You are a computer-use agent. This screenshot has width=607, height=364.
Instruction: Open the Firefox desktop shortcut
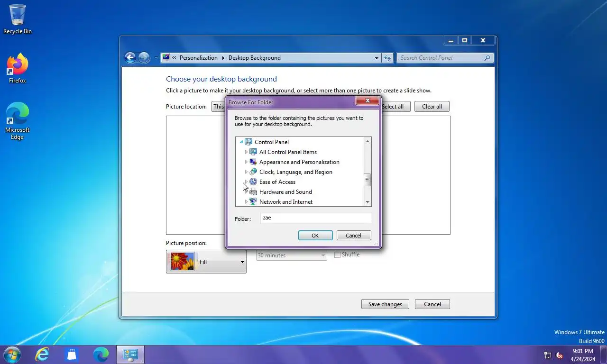pyautogui.click(x=18, y=69)
